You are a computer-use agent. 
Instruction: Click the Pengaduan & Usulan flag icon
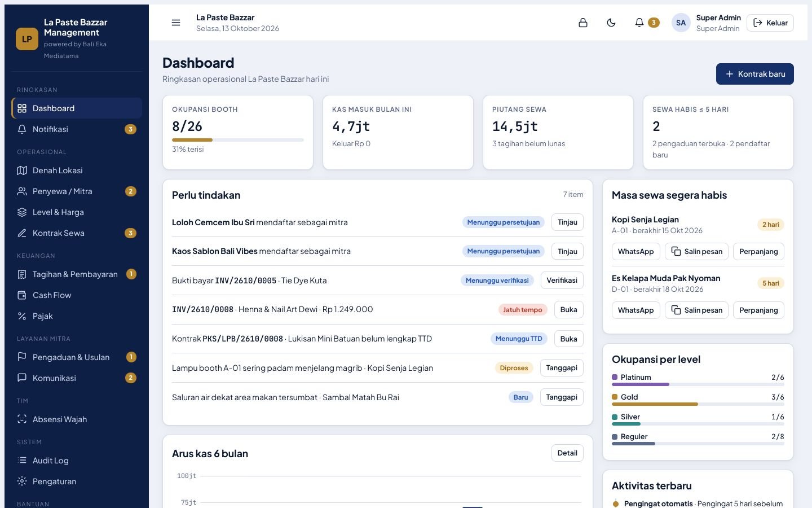click(x=22, y=357)
